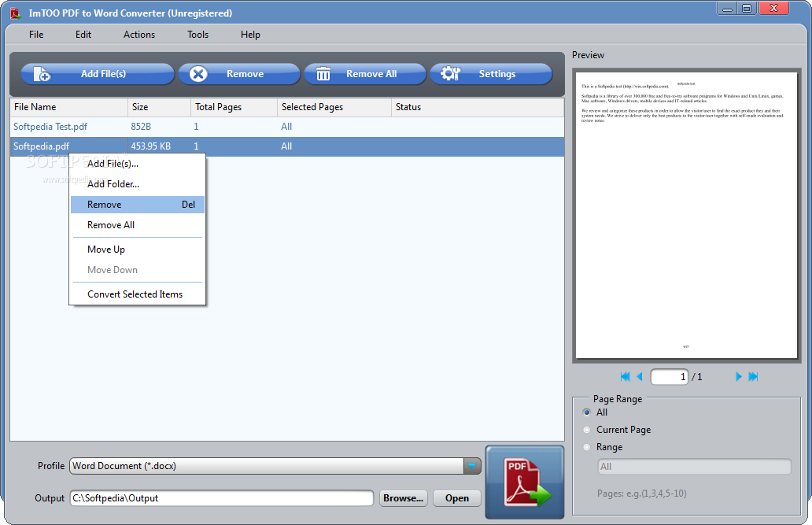Open the Help menu

tap(250, 34)
